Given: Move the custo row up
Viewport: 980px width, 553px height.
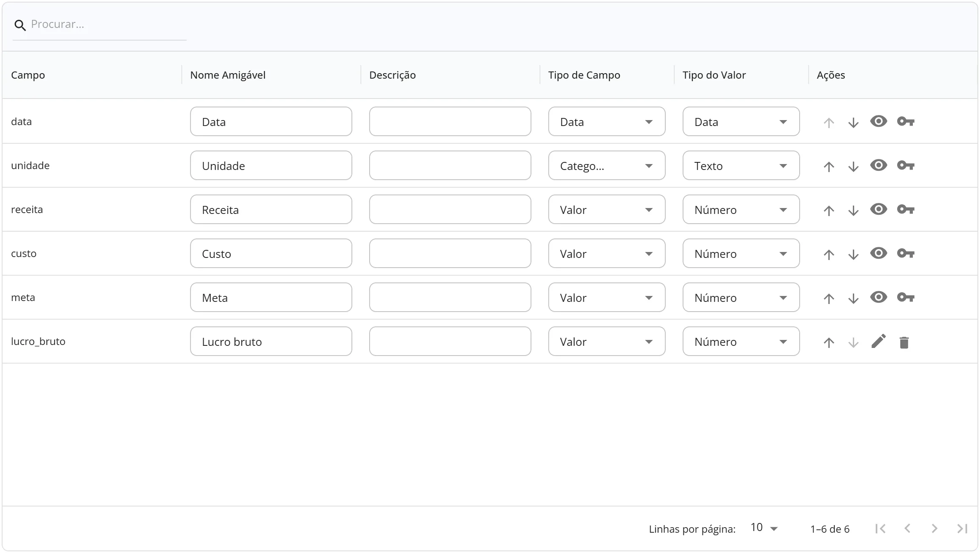Looking at the screenshot, I should pyautogui.click(x=829, y=255).
